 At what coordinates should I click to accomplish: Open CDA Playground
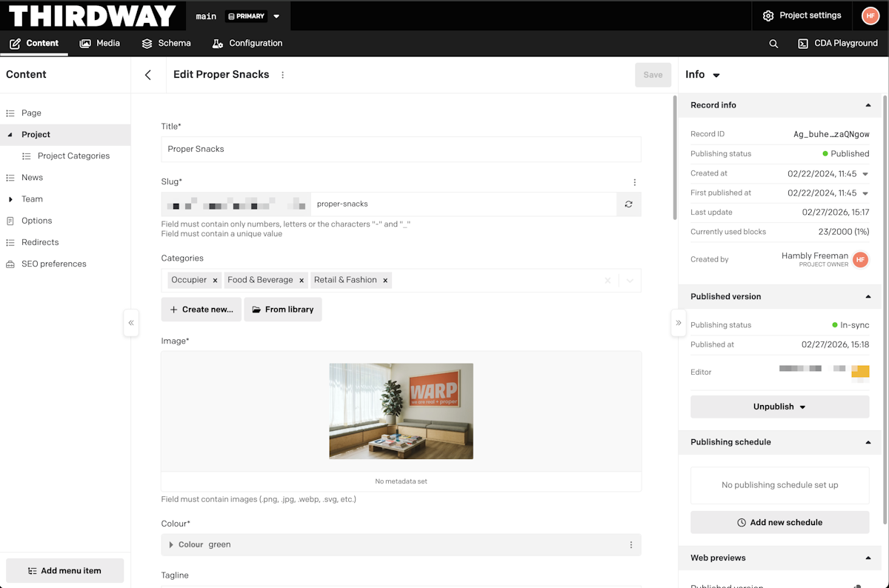point(837,44)
